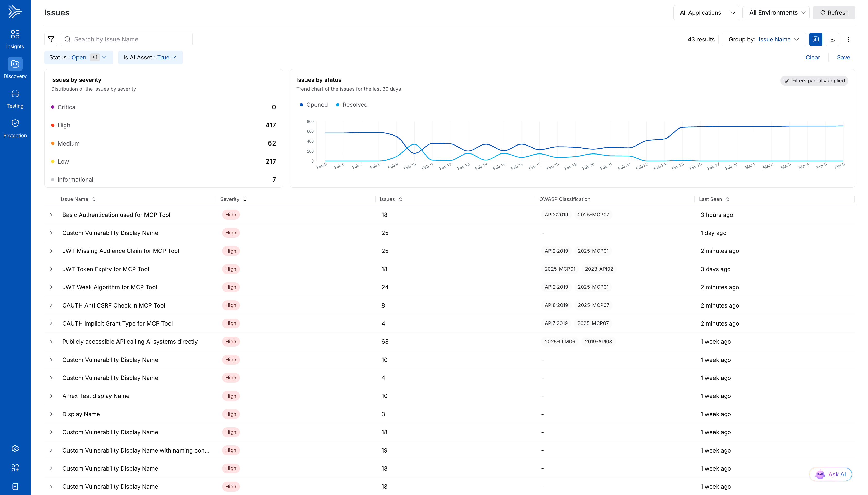Toggle the Resolved series in chart legend

(x=352, y=105)
